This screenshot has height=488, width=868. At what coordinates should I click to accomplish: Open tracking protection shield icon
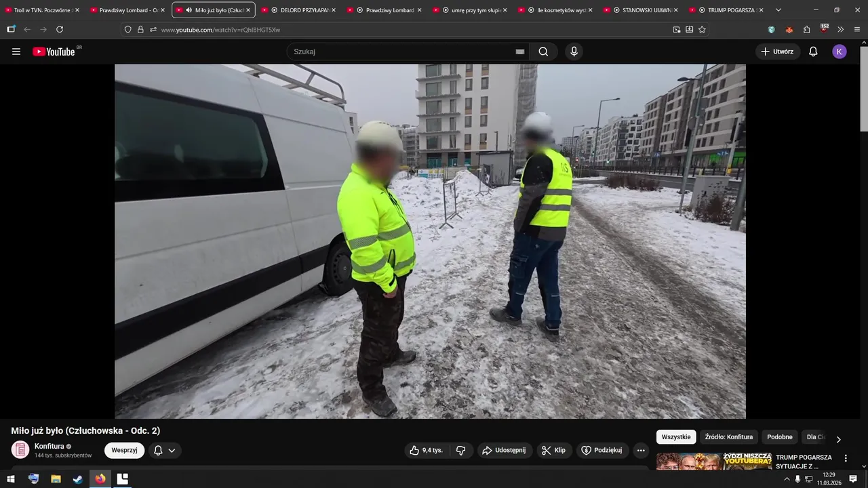pyautogui.click(x=127, y=29)
